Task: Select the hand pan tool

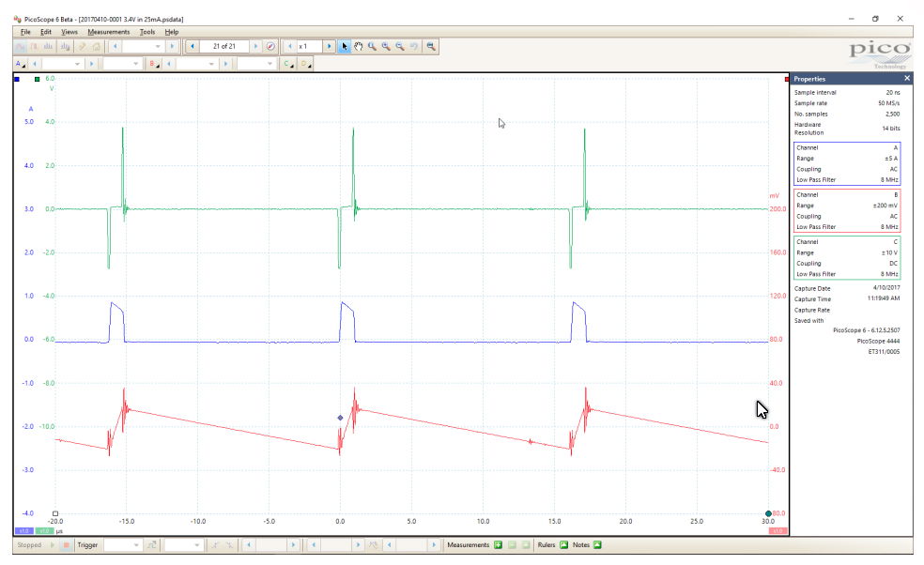Action: pos(359,47)
